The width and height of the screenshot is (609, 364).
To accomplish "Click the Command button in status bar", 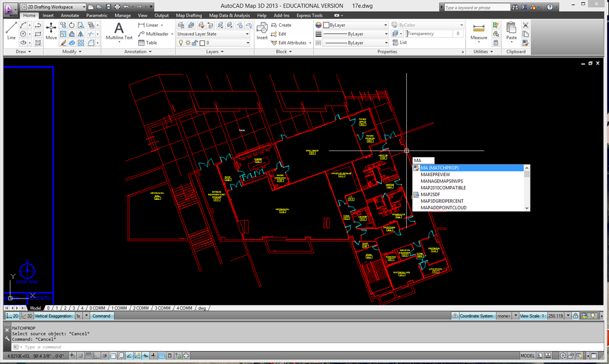I will point(101,316).
